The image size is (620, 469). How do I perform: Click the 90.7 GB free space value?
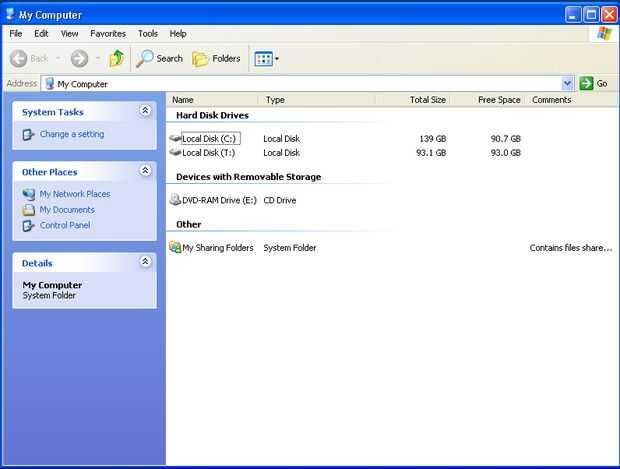[x=506, y=138]
